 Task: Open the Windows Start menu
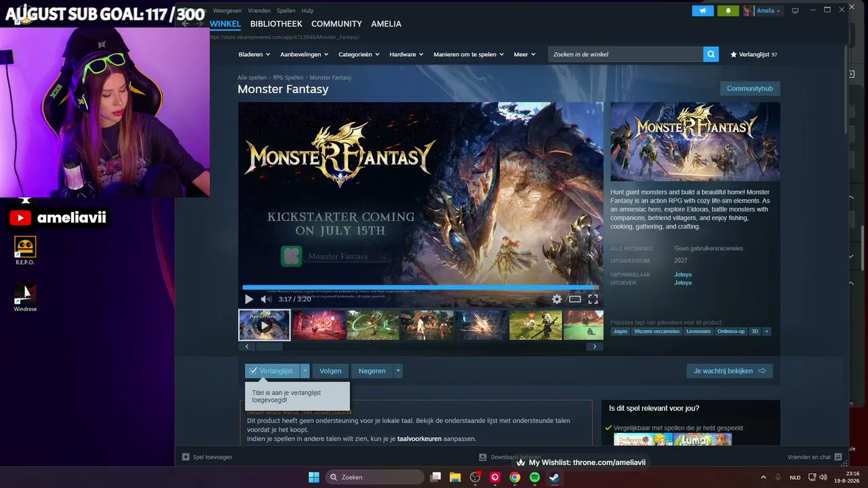[x=314, y=477]
